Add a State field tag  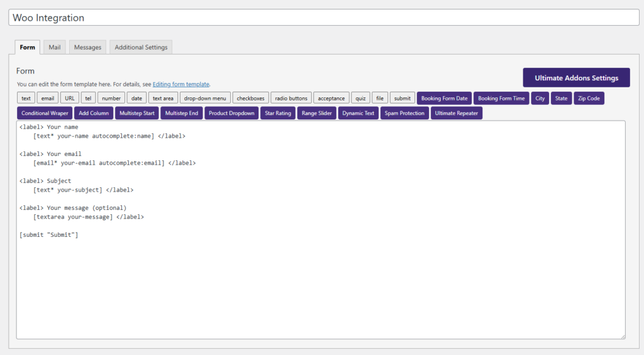pyautogui.click(x=562, y=98)
